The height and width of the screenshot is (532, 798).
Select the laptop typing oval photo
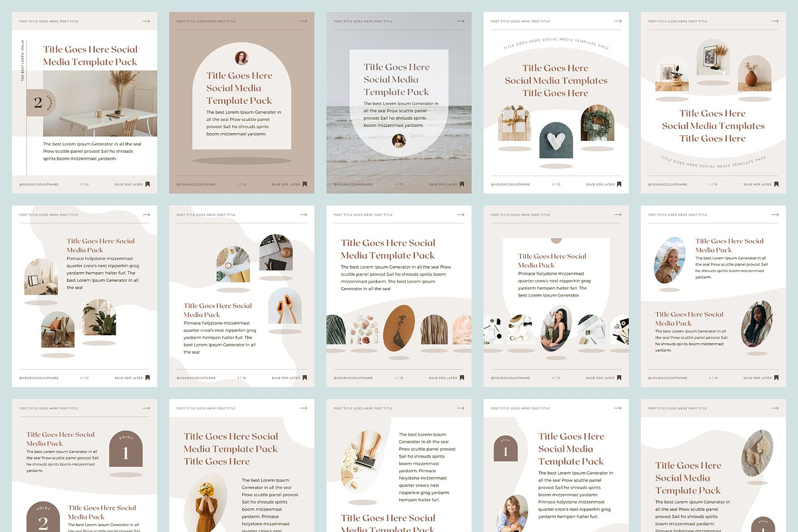[363, 462]
